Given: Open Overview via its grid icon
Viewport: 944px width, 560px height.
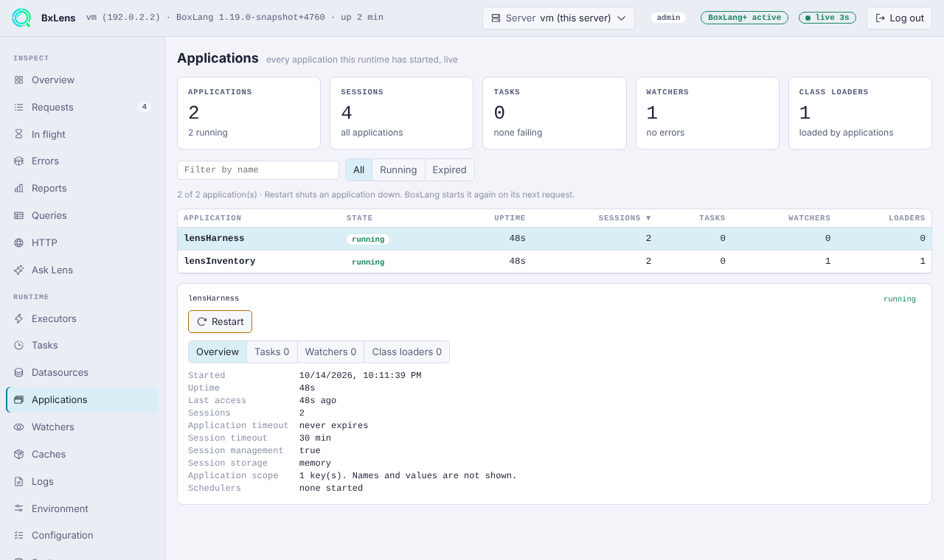Looking at the screenshot, I should click(18, 80).
